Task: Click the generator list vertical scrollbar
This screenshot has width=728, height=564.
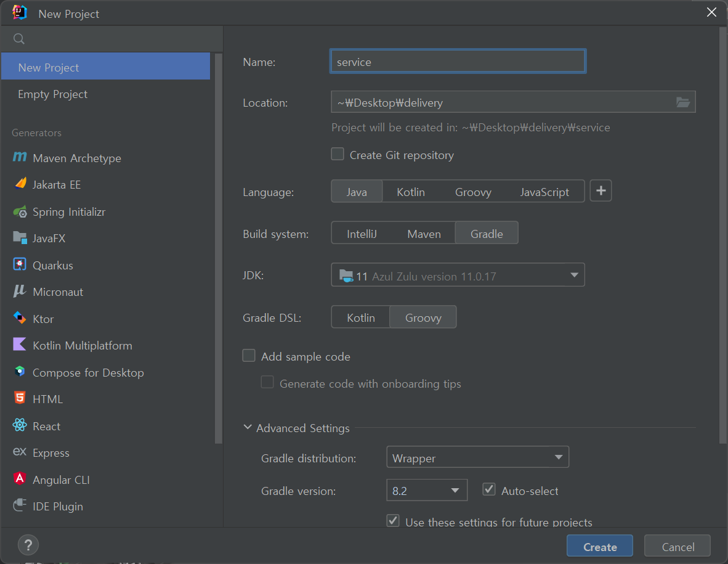Action: [x=219, y=248]
